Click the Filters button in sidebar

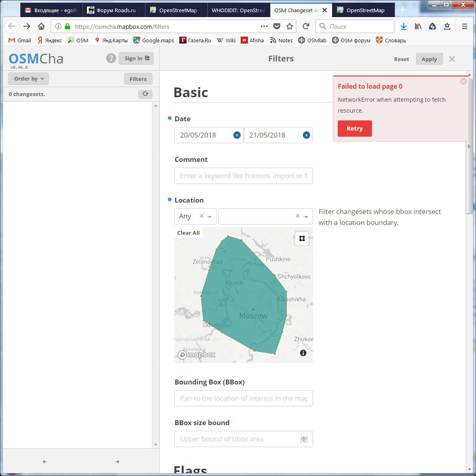pyautogui.click(x=138, y=79)
